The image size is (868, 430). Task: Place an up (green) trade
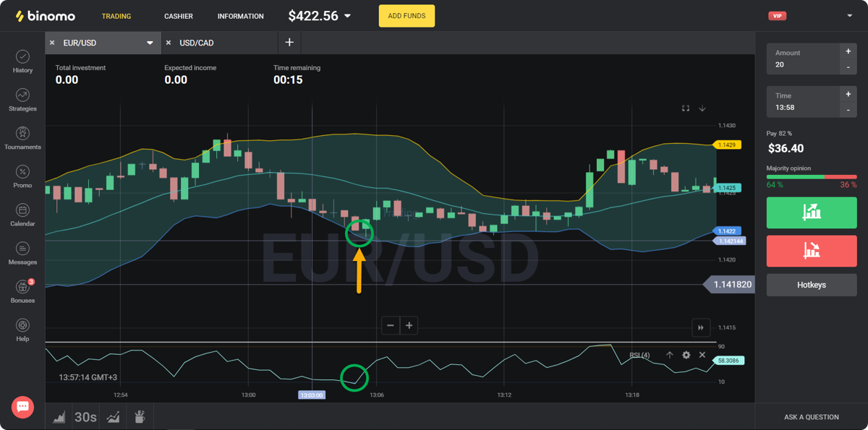tap(812, 212)
